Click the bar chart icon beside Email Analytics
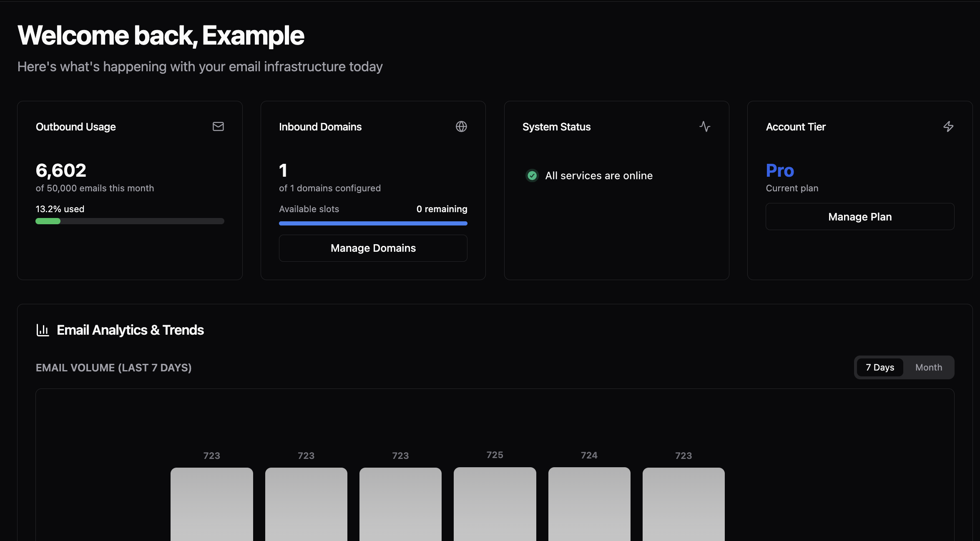The height and width of the screenshot is (541, 980). click(43, 330)
